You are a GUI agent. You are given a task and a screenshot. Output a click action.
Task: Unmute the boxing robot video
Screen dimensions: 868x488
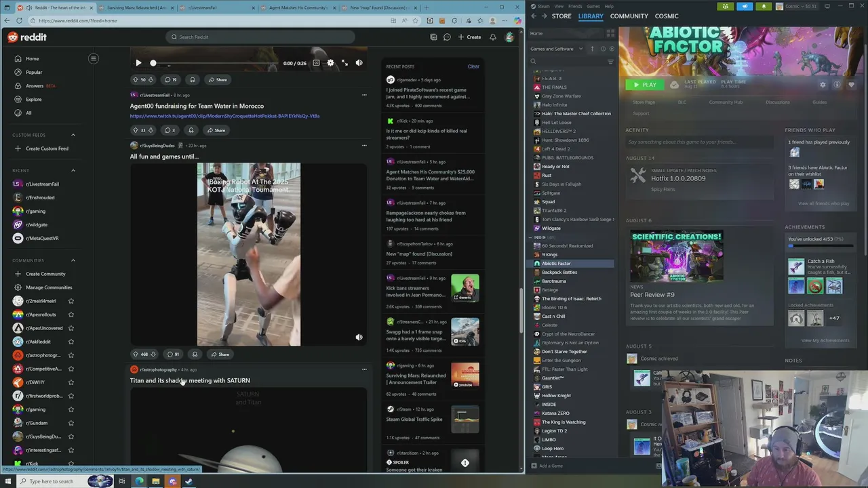click(x=359, y=337)
